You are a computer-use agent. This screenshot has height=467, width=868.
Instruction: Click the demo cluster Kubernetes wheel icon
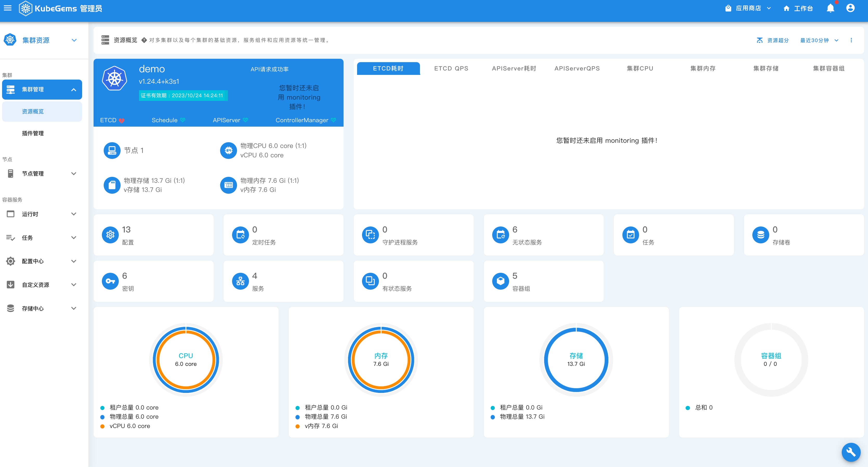click(115, 78)
